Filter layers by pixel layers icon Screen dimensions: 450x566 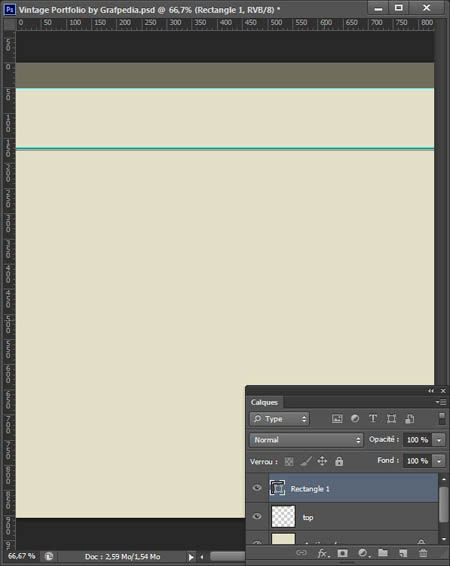pos(337,419)
